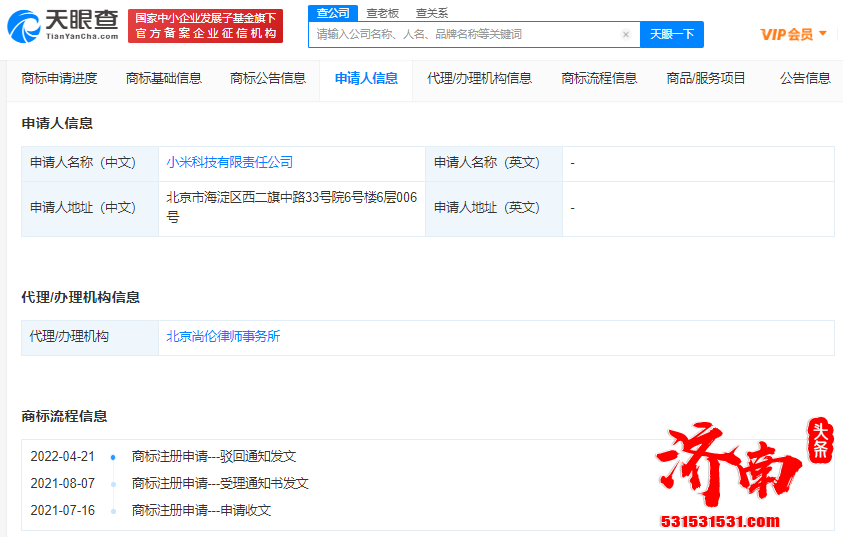This screenshot has height=537, width=843.
Task: Open the 公告信息 tab
Action: coord(805,78)
